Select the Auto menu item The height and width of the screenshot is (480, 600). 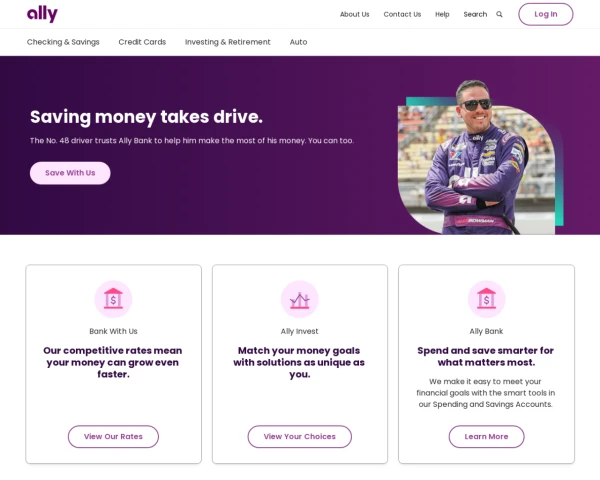tap(298, 42)
